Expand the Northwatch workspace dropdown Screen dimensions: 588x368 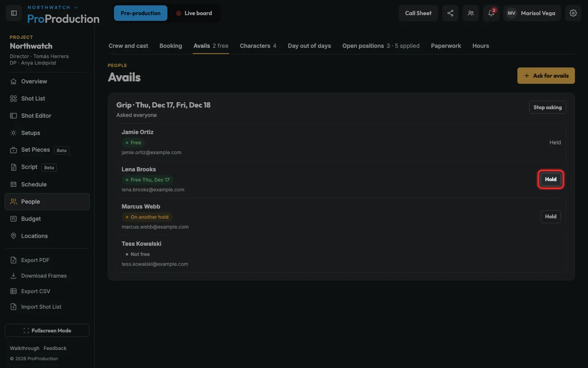point(53,7)
